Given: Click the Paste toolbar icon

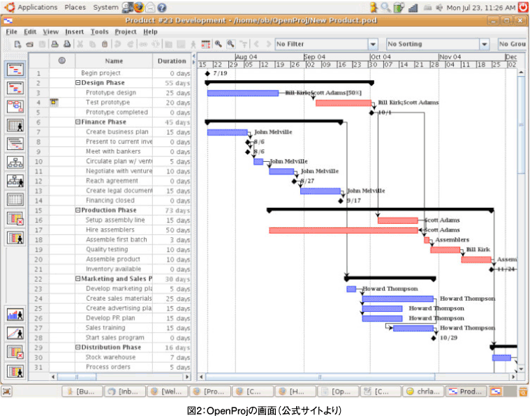Looking at the screenshot, I should tap(105, 44).
